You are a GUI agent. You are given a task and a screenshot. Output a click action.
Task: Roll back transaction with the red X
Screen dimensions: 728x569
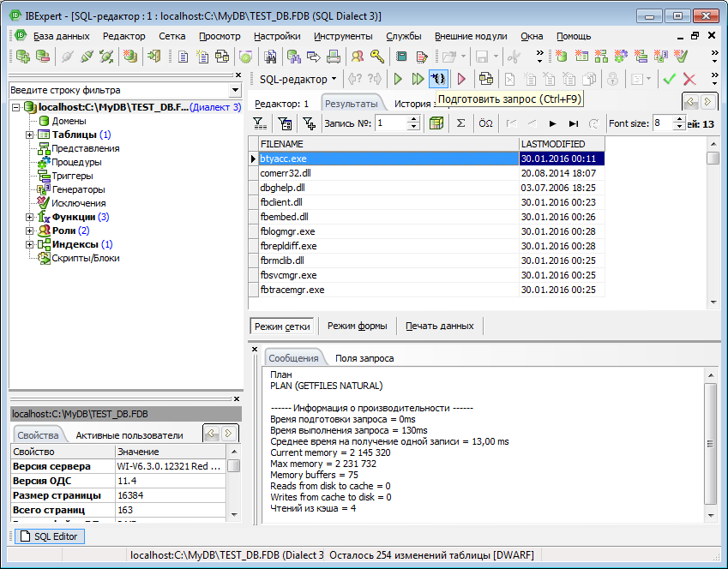coord(689,80)
